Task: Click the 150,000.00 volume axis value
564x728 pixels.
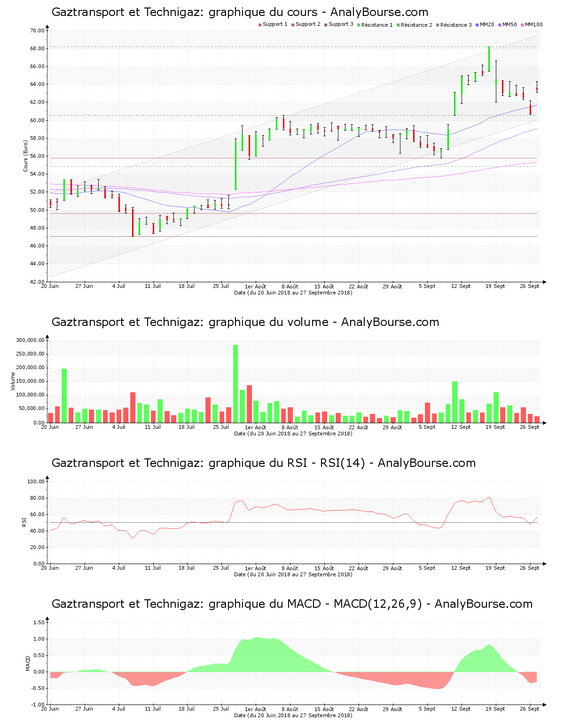Action: 30,382
